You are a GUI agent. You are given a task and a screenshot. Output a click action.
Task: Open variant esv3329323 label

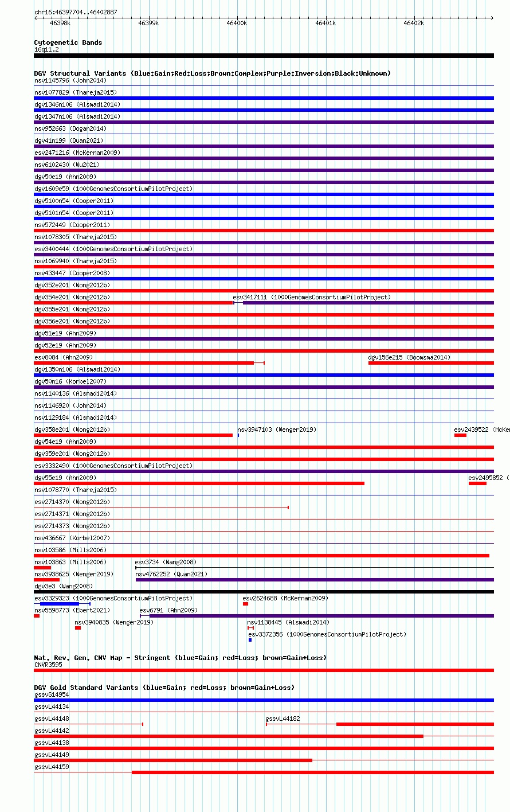pyautogui.click(x=113, y=598)
